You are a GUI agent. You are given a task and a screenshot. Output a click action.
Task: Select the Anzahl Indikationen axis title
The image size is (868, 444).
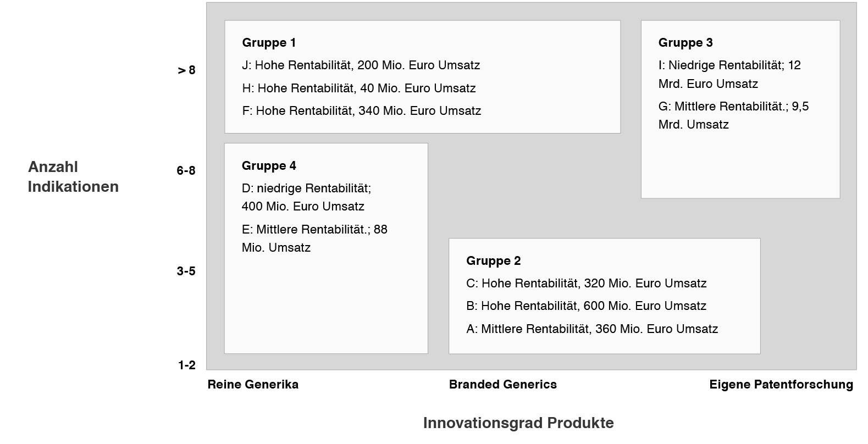[73, 177]
